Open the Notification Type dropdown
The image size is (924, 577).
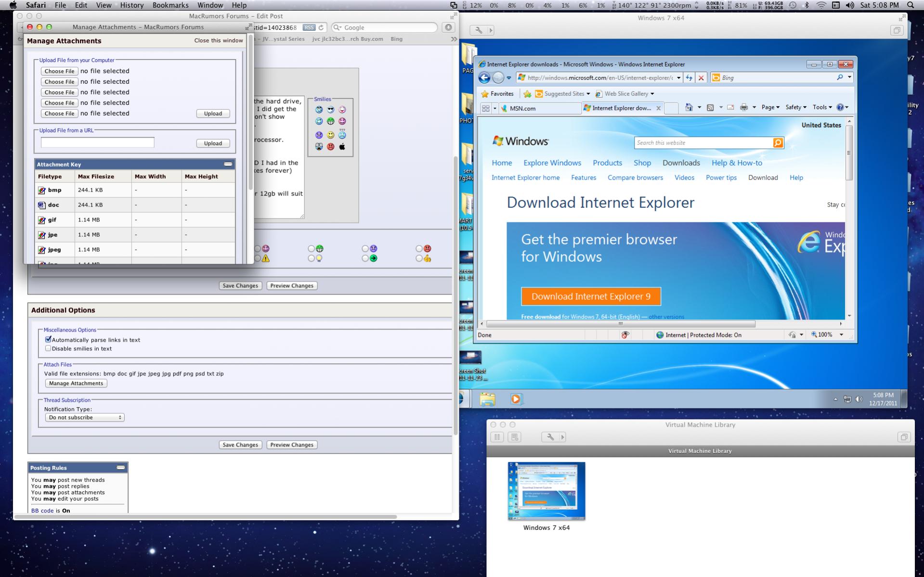click(x=85, y=417)
